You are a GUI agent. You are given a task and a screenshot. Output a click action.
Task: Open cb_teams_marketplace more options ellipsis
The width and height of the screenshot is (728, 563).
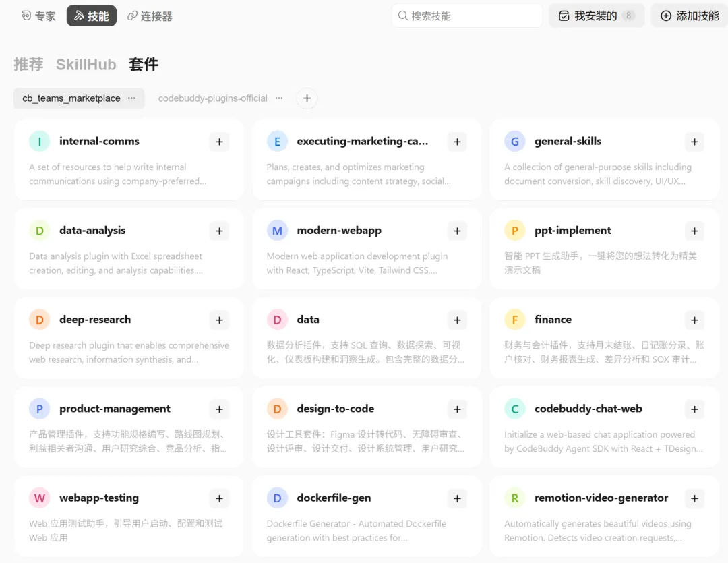132,98
